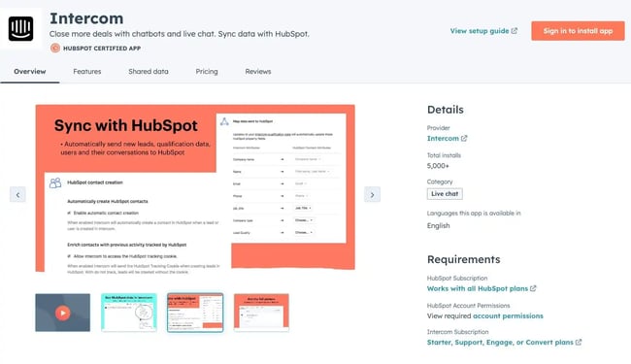Open the Pricing tab
631x364 pixels.
click(x=207, y=72)
